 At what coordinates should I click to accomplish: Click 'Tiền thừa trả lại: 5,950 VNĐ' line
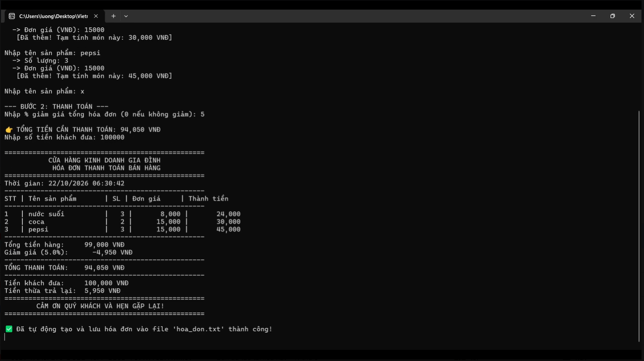(x=63, y=291)
